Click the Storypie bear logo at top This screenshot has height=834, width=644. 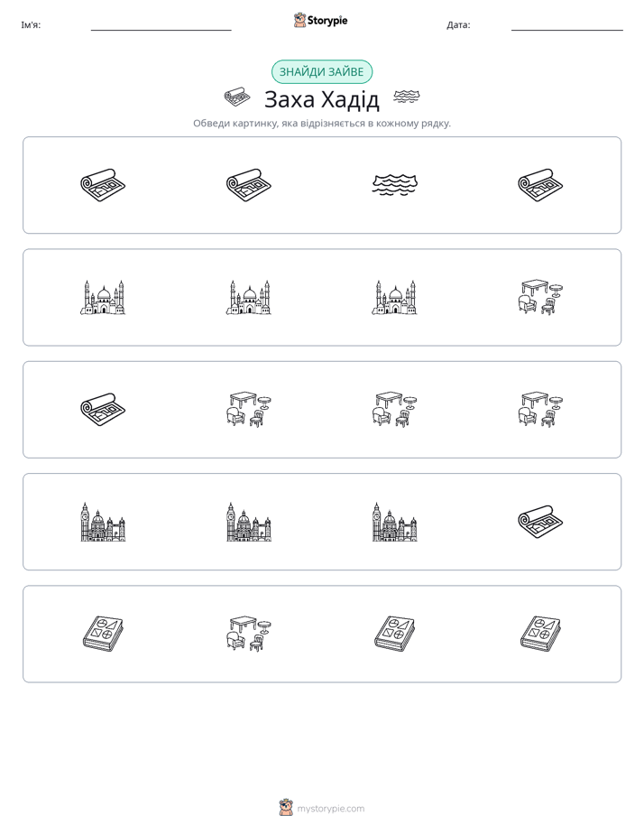coord(300,20)
